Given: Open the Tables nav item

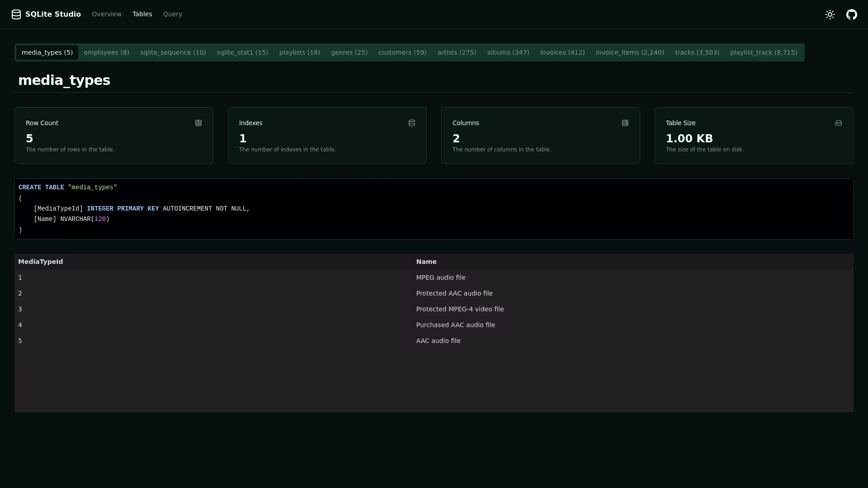Looking at the screenshot, I should tap(142, 14).
